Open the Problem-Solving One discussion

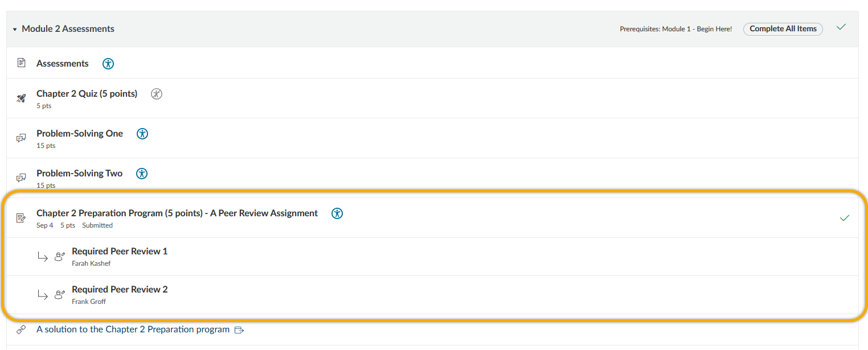click(80, 134)
